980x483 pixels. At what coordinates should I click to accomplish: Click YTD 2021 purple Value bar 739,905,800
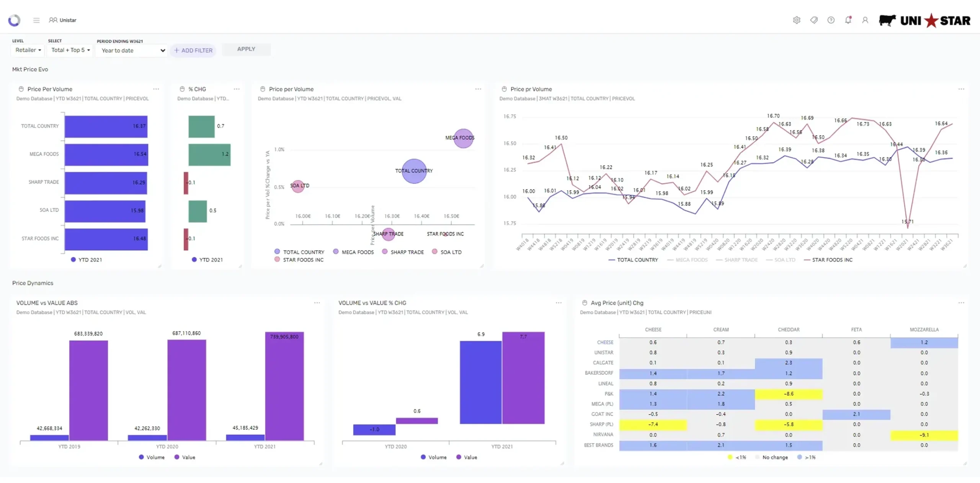click(x=284, y=386)
